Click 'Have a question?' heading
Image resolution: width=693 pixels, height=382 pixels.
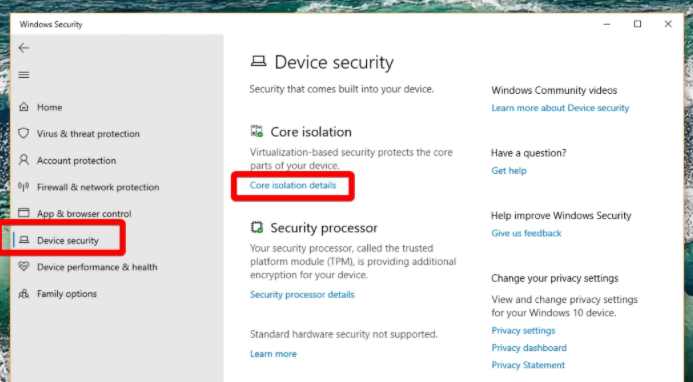(529, 153)
